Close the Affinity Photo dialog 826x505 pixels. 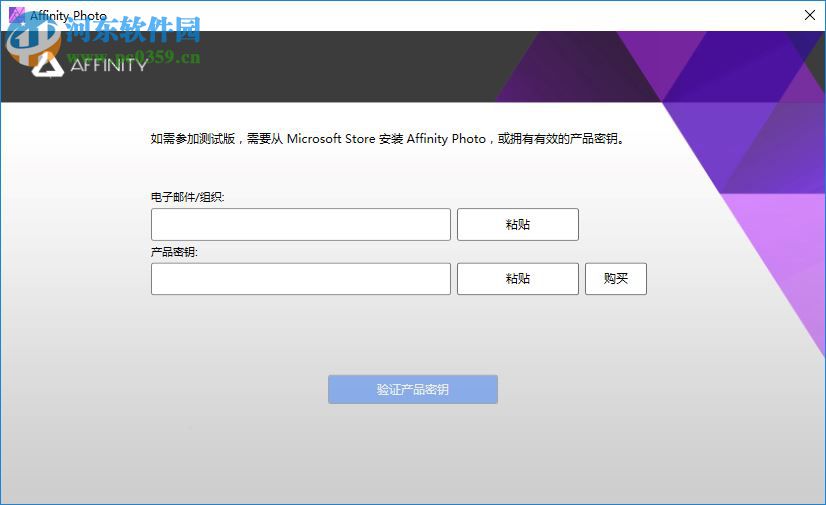(810, 15)
